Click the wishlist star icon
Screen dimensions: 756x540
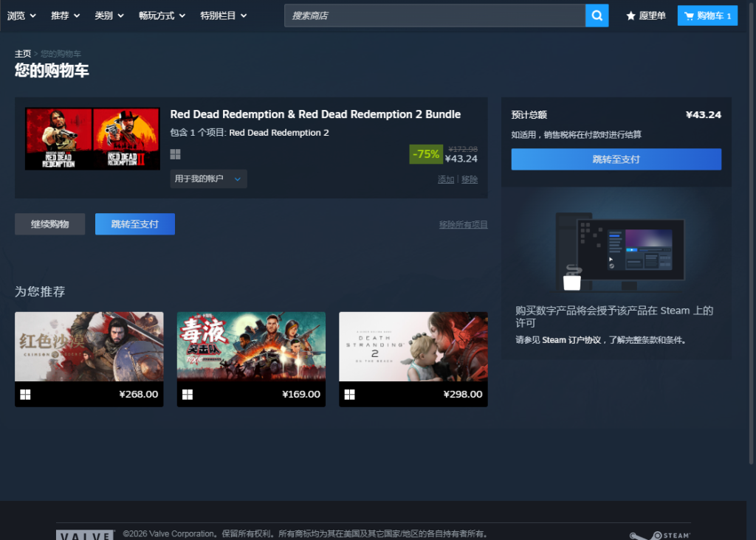(x=630, y=15)
